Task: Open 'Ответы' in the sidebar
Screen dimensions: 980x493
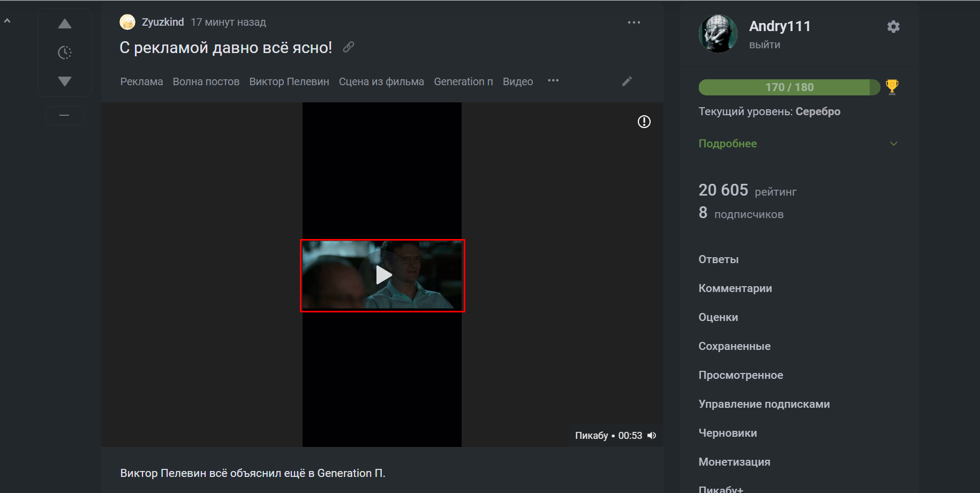Action: point(719,259)
